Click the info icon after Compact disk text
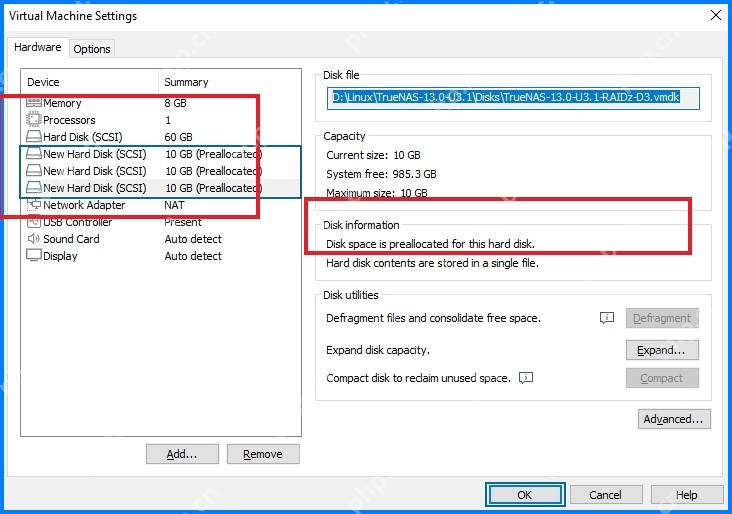The height and width of the screenshot is (514, 732). click(x=526, y=378)
